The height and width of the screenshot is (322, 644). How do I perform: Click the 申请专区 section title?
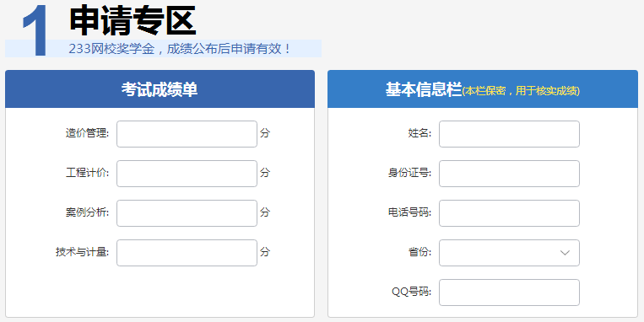pos(133,20)
